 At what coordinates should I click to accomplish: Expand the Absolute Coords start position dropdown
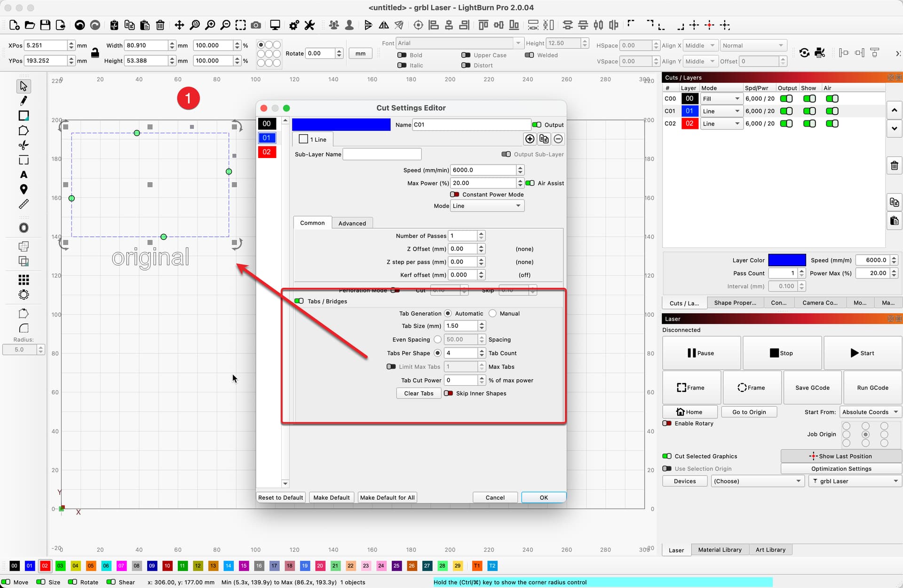870,412
